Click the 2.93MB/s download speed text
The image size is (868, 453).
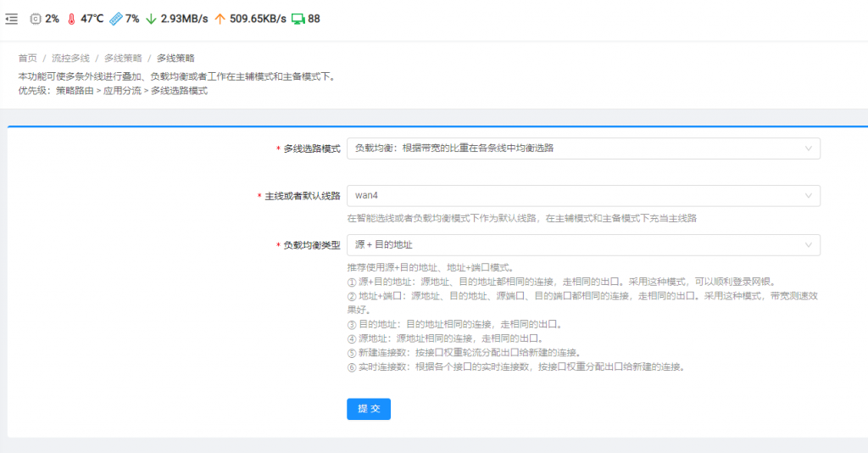(x=184, y=18)
